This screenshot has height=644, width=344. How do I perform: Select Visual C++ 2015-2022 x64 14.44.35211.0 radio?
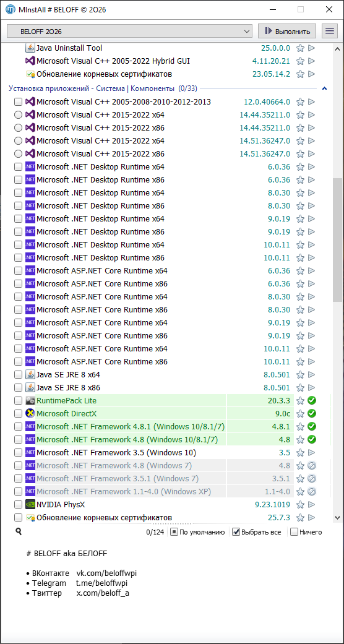18,114
